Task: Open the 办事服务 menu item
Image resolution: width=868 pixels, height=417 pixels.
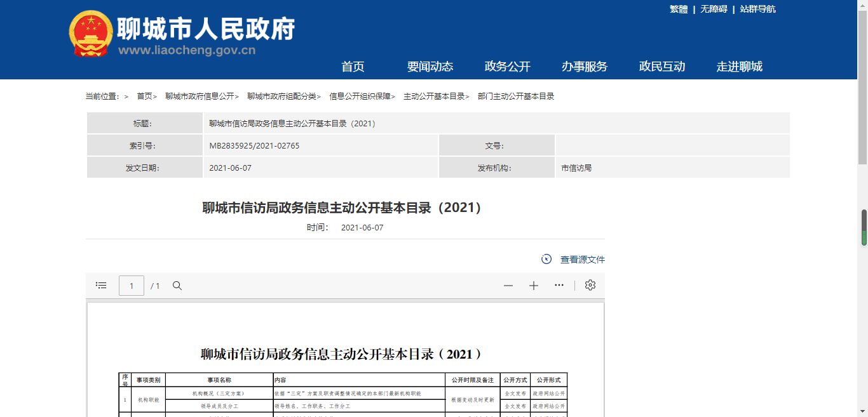Action: [585, 67]
